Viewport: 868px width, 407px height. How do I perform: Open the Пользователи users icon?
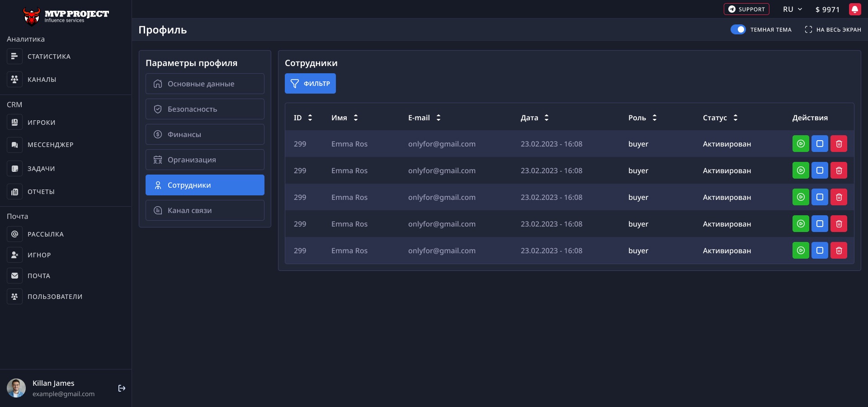click(x=14, y=296)
